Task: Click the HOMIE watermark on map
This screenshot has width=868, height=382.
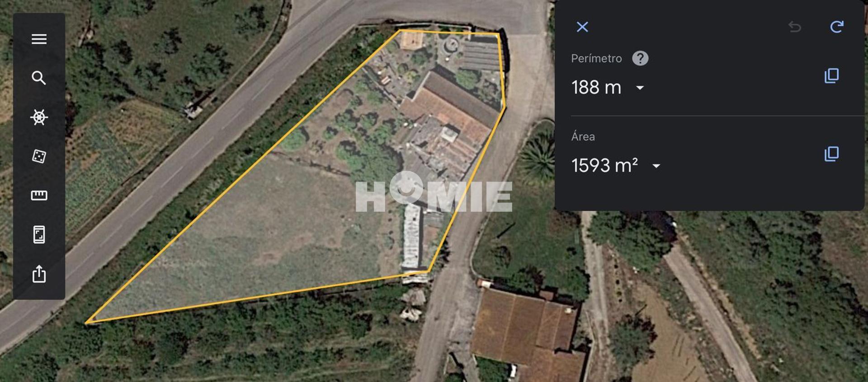Action: 434,192
